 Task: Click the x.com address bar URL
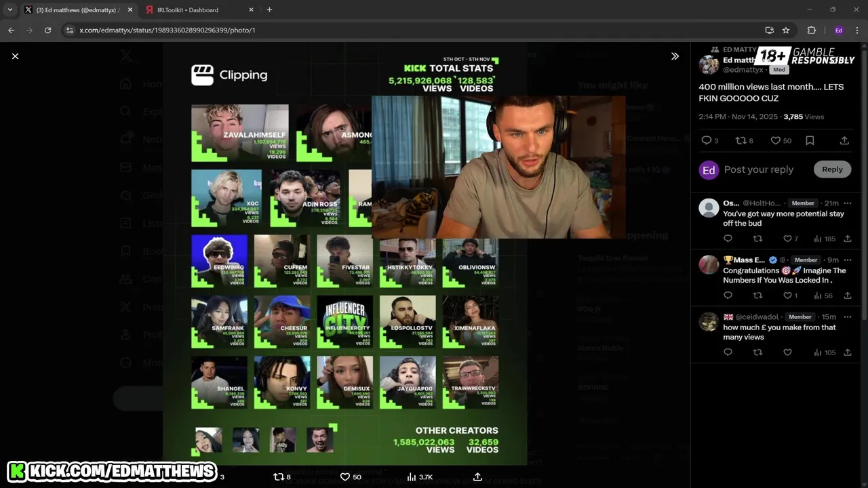pos(167,30)
